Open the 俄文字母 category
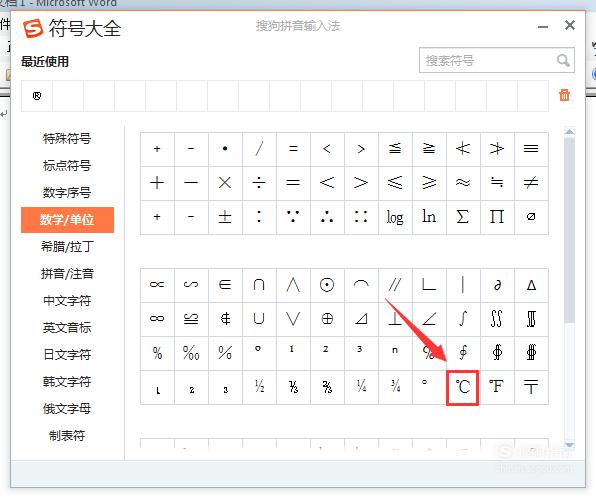This screenshot has width=596, height=498. click(x=67, y=409)
